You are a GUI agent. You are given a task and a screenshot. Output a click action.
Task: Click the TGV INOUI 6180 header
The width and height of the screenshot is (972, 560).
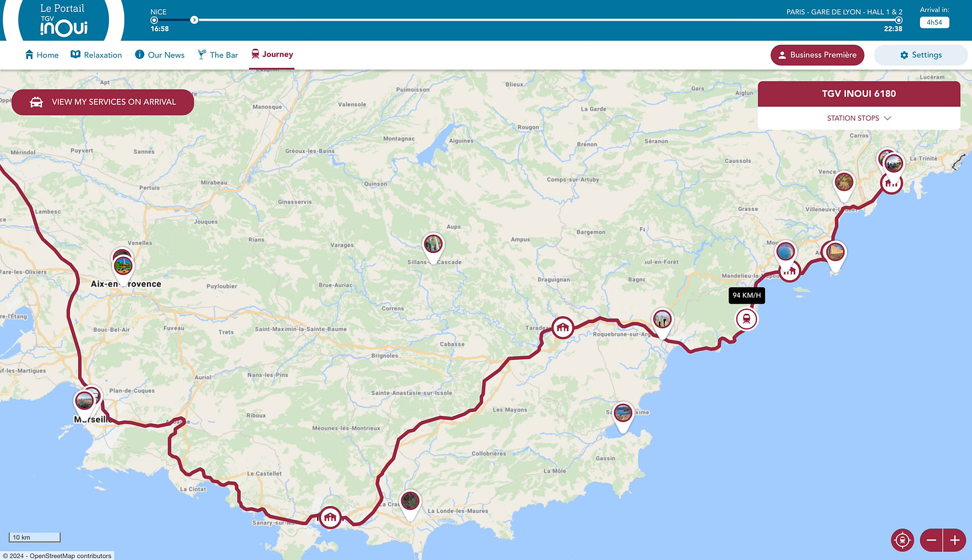pos(859,93)
